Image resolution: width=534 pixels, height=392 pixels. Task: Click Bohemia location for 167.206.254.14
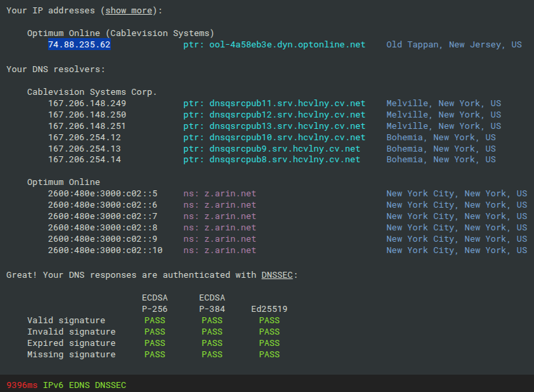click(441, 160)
